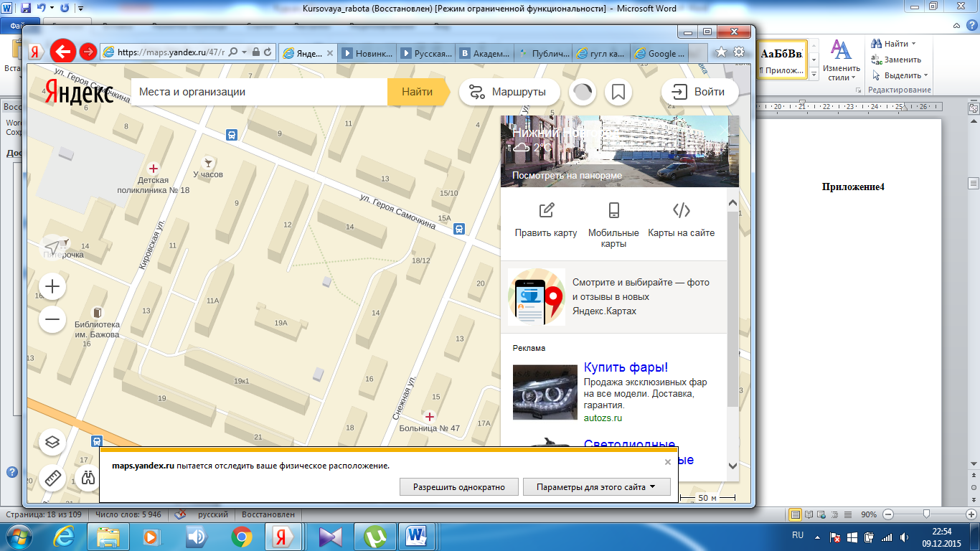The width and height of the screenshot is (980, 551).
Task: Expand Word styles gallery arrow
Action: click(814, 75)
